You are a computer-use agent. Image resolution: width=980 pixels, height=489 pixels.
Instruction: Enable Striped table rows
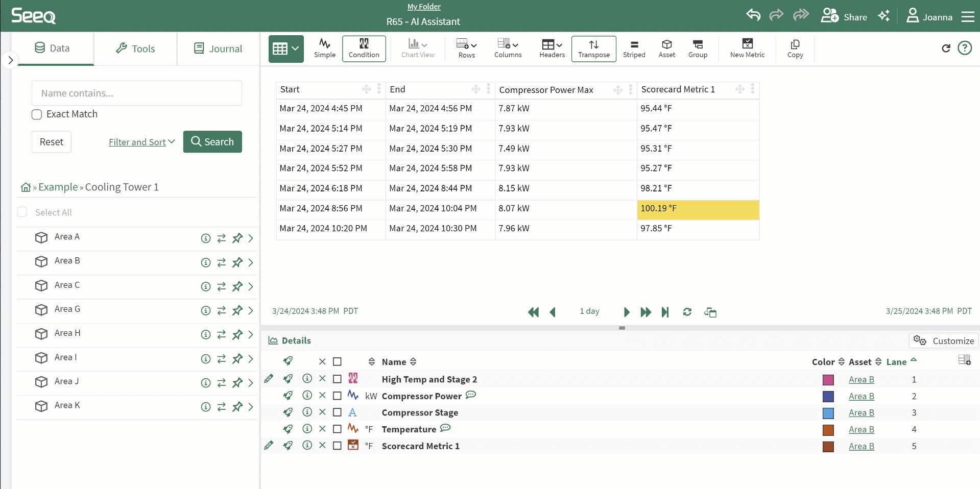tap(634, 48)
